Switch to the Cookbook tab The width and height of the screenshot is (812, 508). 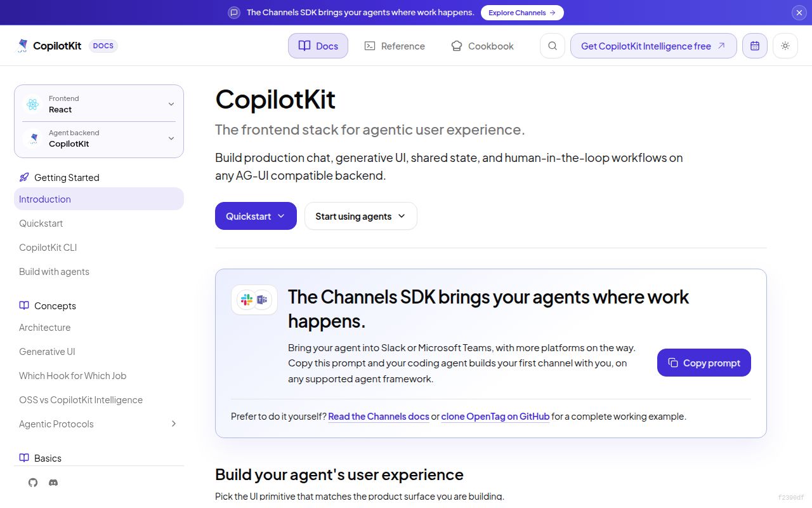483,46
